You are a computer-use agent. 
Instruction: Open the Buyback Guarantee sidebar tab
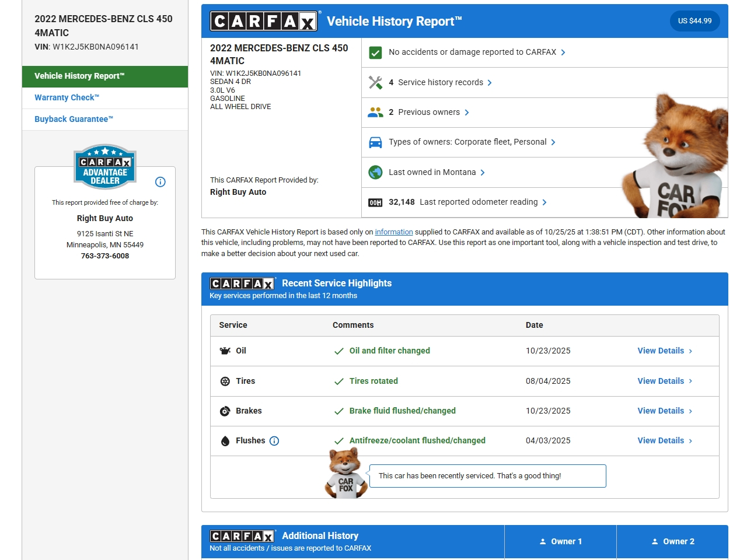pyautogui.click(x=74, y=119)
